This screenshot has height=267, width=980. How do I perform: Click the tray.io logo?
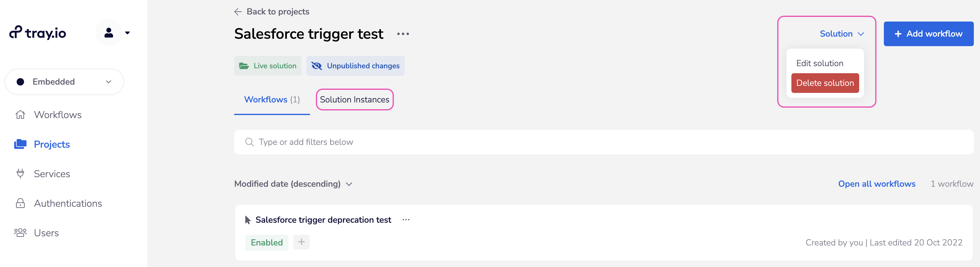[x=38, y=33]
